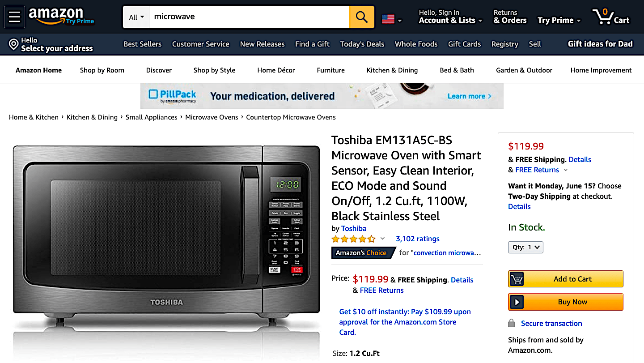Click the magnifier search button

(x=361, y=17)
